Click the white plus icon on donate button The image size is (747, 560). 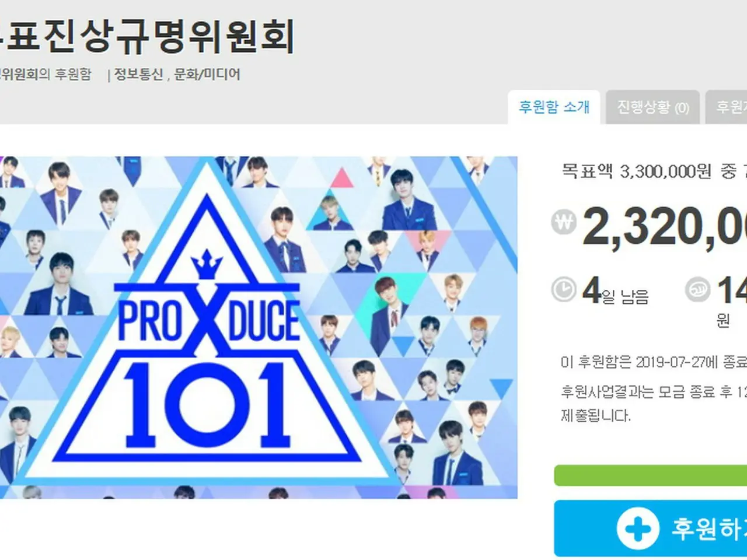[x=638, y=529]
